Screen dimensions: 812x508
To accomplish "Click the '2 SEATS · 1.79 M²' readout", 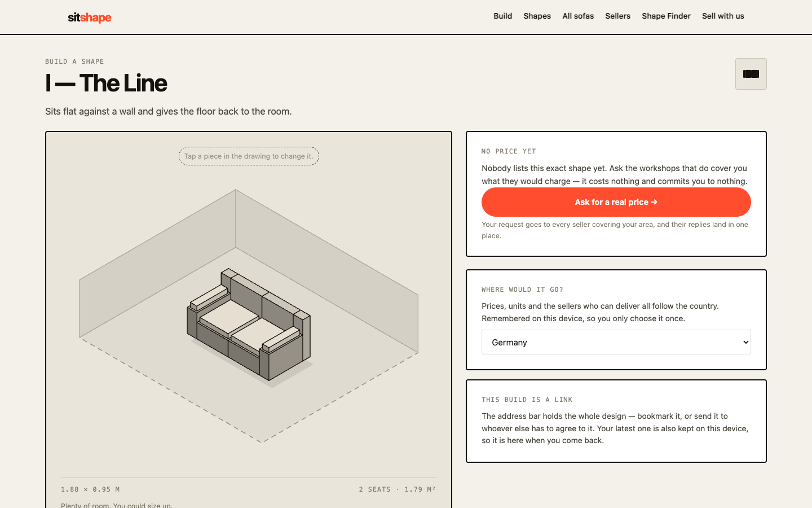I will point(398,489).
